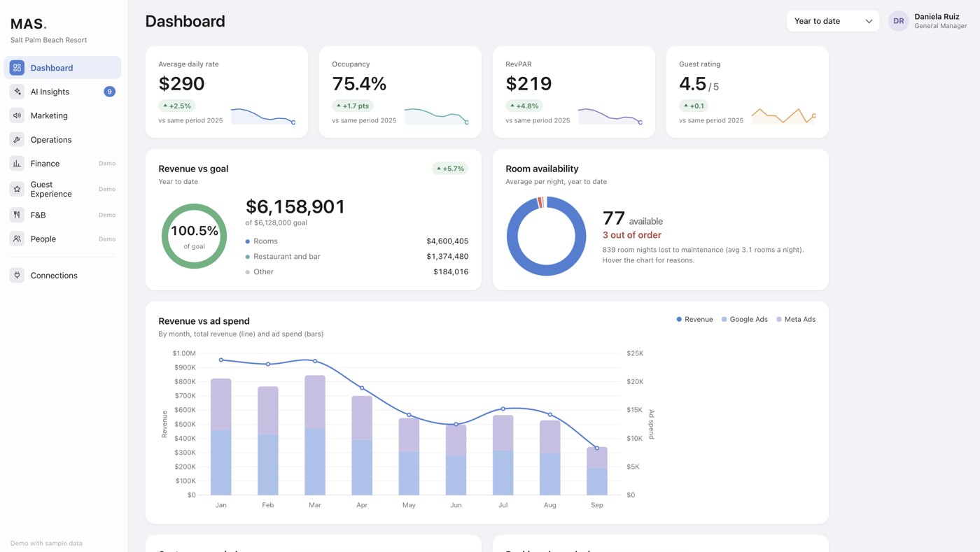Click the Restaurant and bar revenue row

click(357, 257)
